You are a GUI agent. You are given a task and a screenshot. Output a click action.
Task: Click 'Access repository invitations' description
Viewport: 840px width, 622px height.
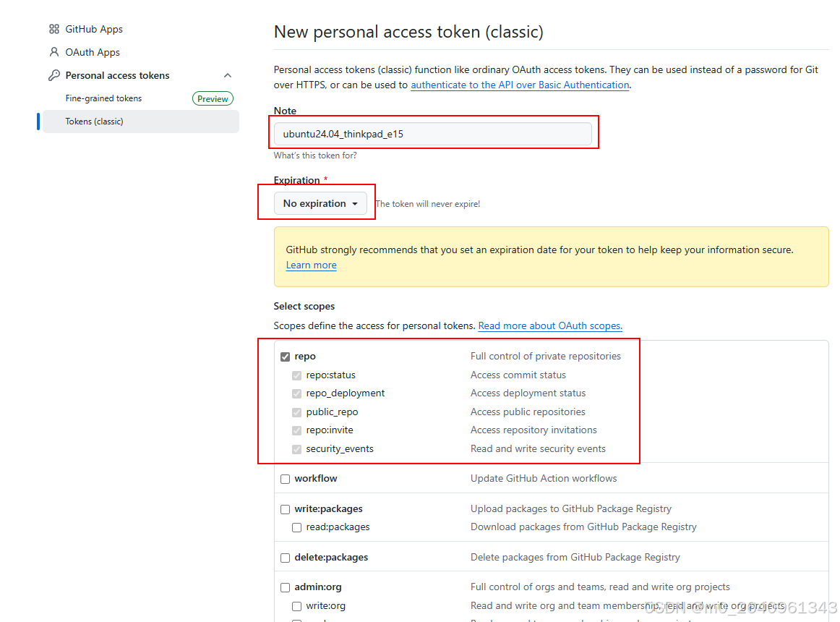point(533,430)
